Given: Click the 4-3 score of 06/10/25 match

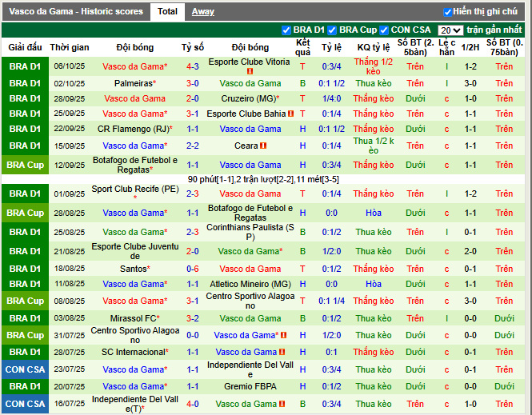Looking at the screenshot, I should [x=193, y=66].
